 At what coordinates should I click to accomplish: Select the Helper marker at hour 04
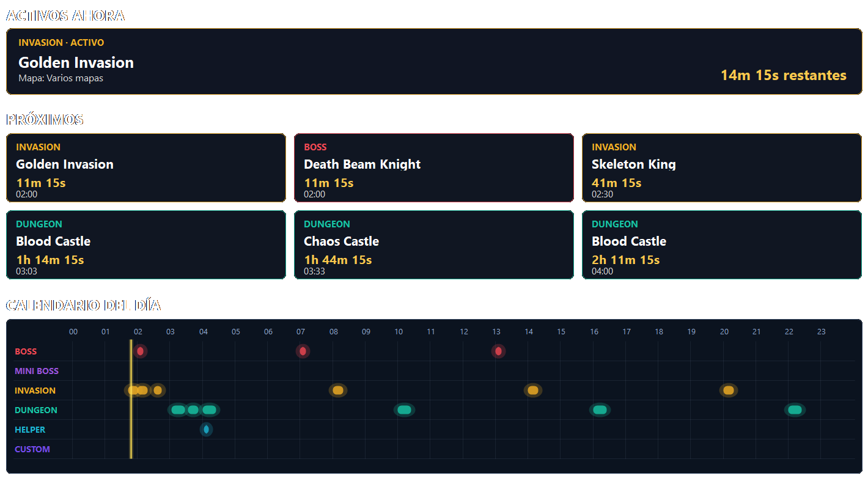click(x=206, y=430)
